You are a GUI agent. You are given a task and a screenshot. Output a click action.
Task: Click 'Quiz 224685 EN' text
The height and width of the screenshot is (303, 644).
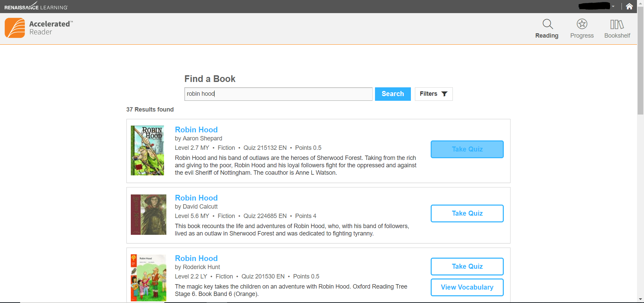tap(265, 216)
